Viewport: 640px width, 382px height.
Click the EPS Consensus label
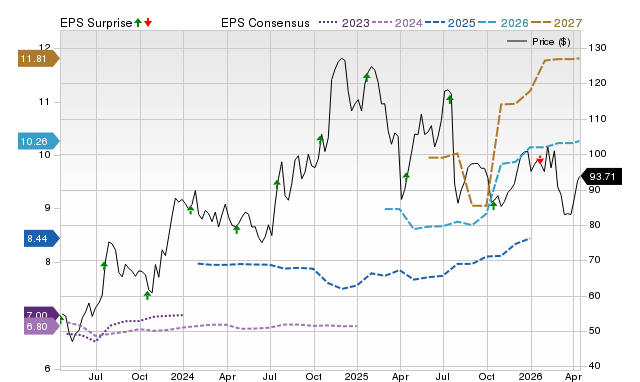point(265,23)
